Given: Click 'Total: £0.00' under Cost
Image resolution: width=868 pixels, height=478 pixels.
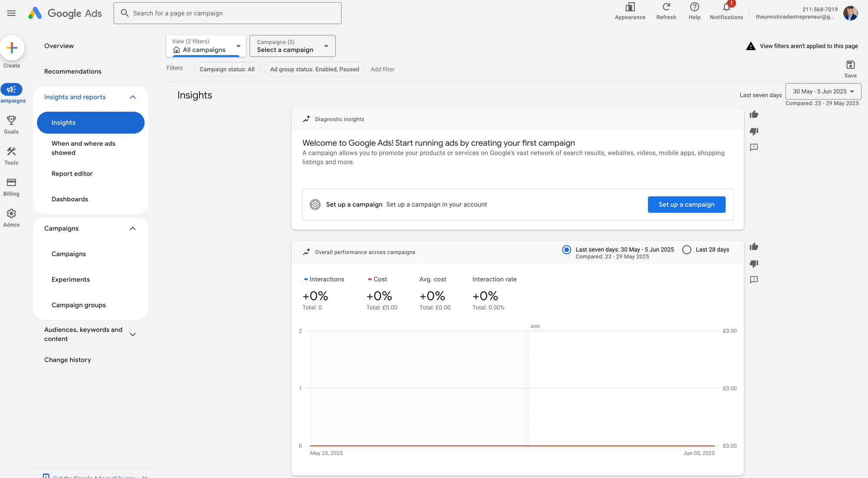Looking at the screenshot, I should (x=381, y=307).
